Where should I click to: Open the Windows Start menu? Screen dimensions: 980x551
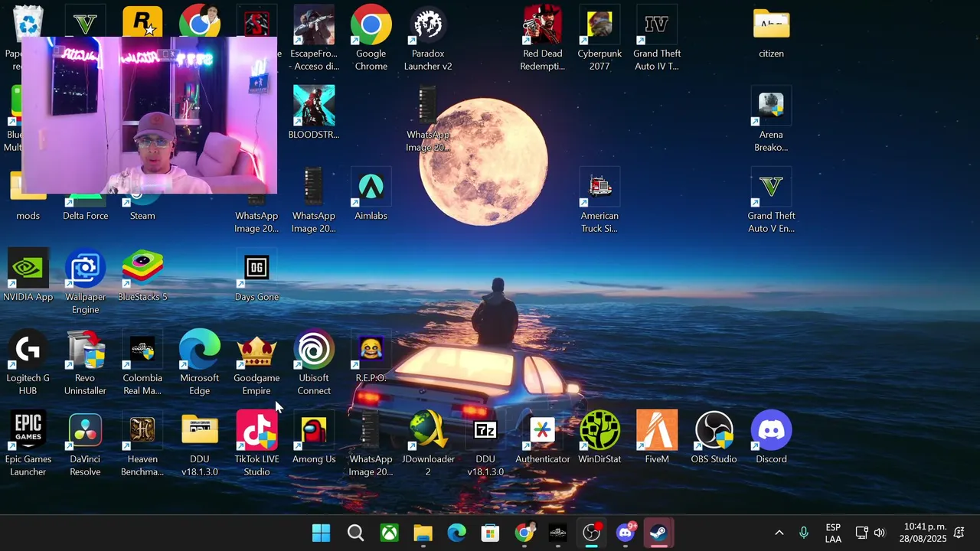pos(322,533)
